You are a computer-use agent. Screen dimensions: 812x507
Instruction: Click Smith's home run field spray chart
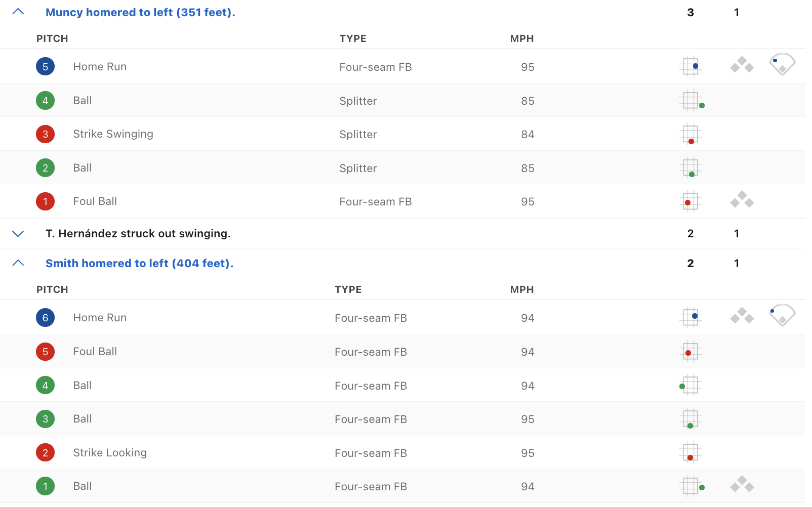point(782,315)
